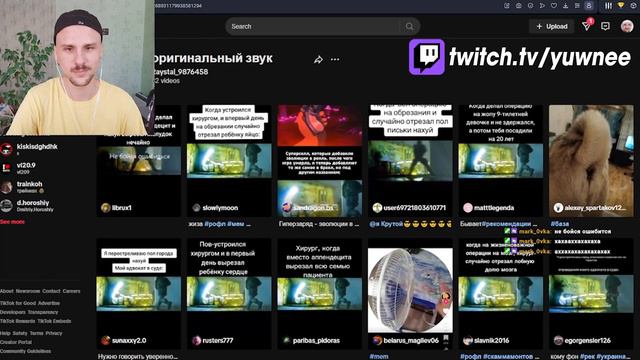The image size is (640, 360).
Task: Click the #mem hashtag under the fan video
Action: coord(379,356)
